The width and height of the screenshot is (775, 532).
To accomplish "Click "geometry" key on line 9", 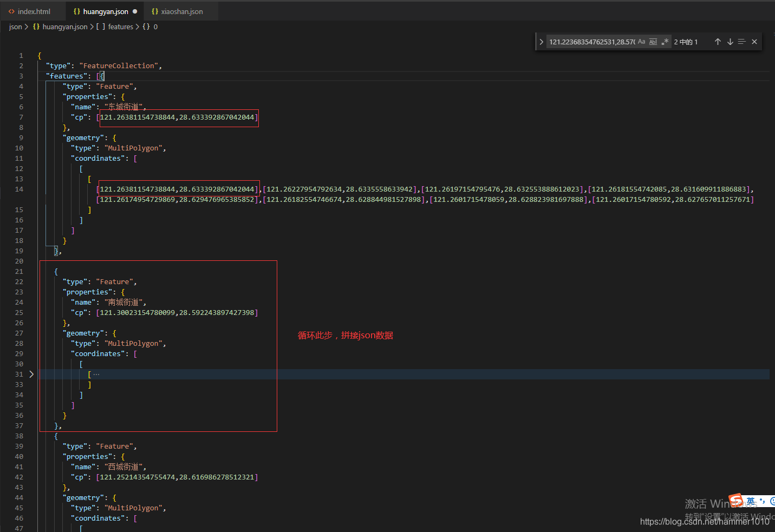I will click(83, 137).
